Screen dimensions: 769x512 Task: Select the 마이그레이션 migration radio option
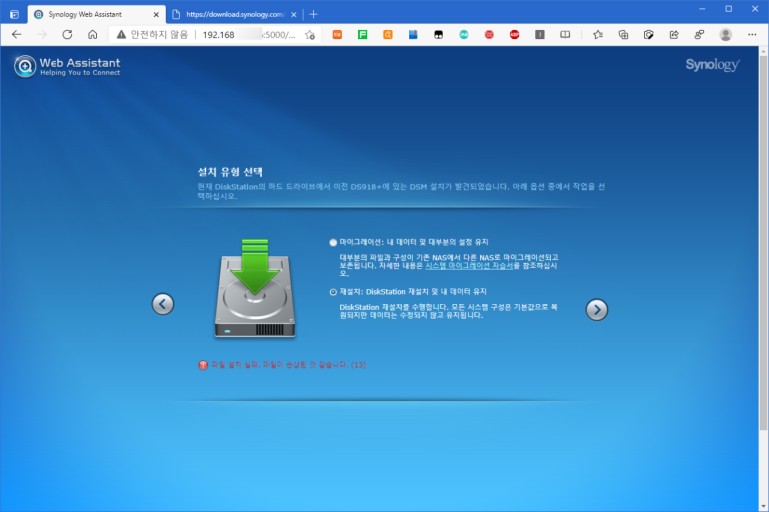pyautogui.click(x=333, y=242)
